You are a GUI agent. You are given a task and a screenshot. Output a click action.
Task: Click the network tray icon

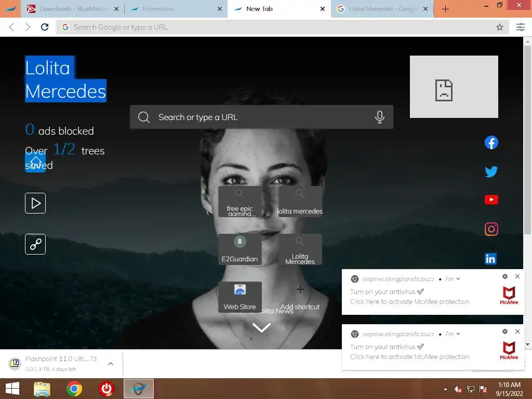(x=471, y=389)
